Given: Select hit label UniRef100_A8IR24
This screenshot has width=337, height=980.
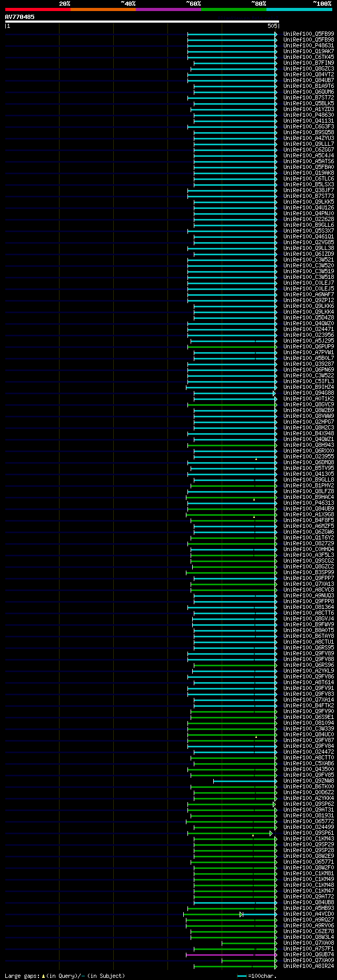Looking at the screenshot, I should (309, 966).
